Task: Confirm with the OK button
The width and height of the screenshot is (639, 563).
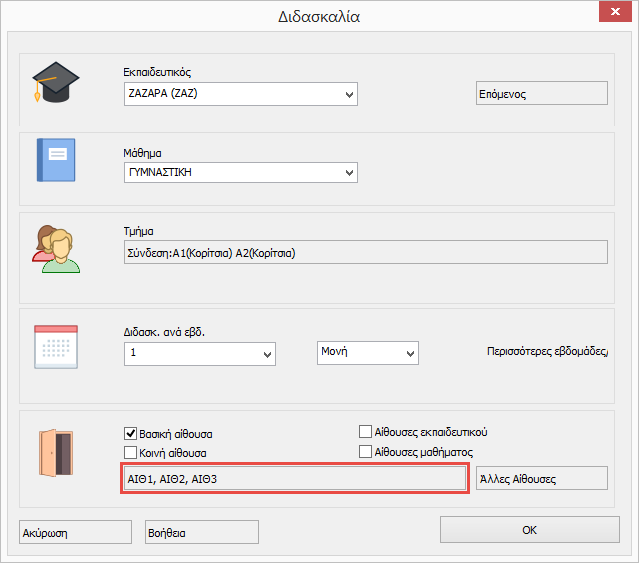Action: [x=529, y=529]
